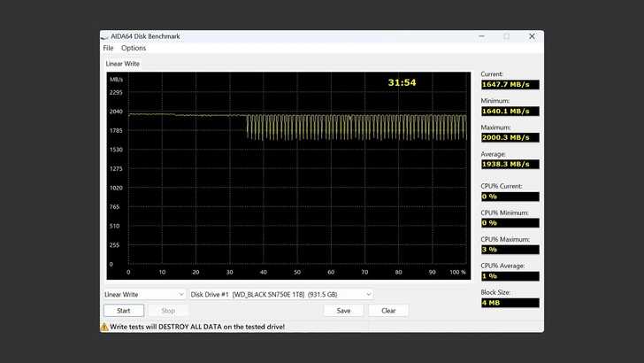The width and height of the screenshot is (644, 363).
Task: Click the Maximum speed value box
Action: point(510,138)
